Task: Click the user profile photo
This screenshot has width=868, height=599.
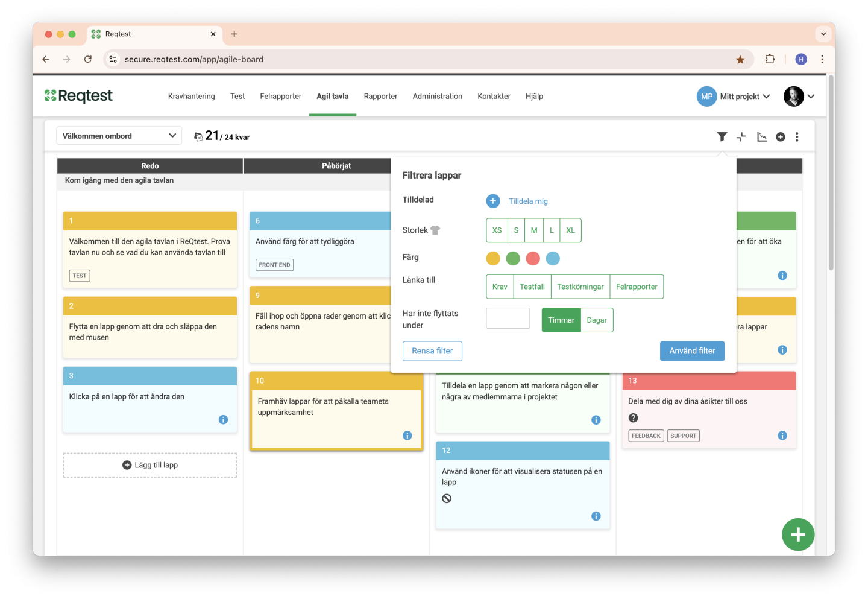Action: (794, 97)
